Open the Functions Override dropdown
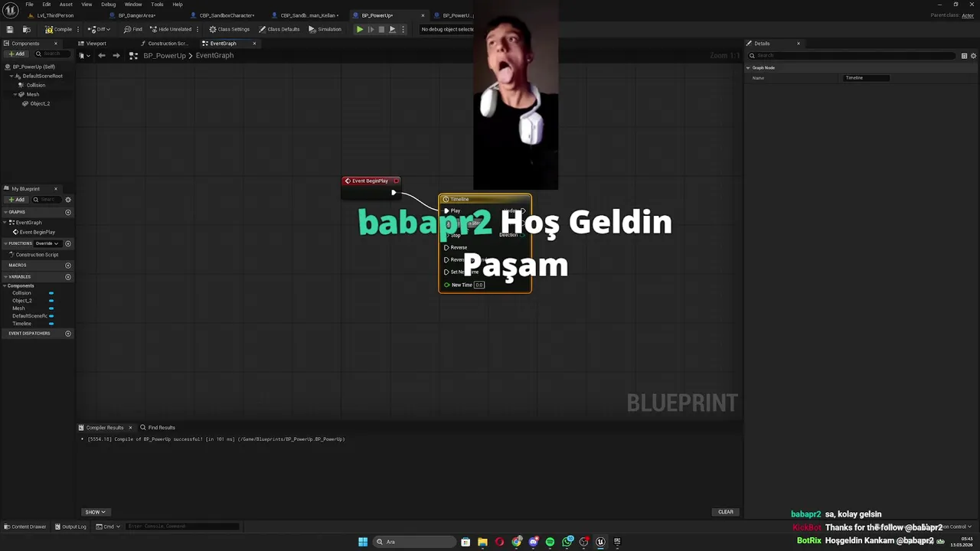Image resolution: width=980 pixels, height=551 pixels. 47,243
